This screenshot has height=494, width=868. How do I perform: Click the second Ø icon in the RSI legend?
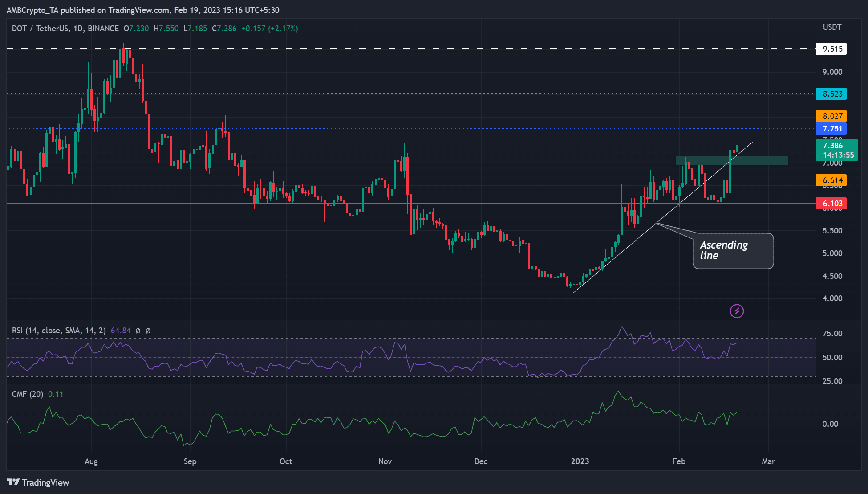148,331
